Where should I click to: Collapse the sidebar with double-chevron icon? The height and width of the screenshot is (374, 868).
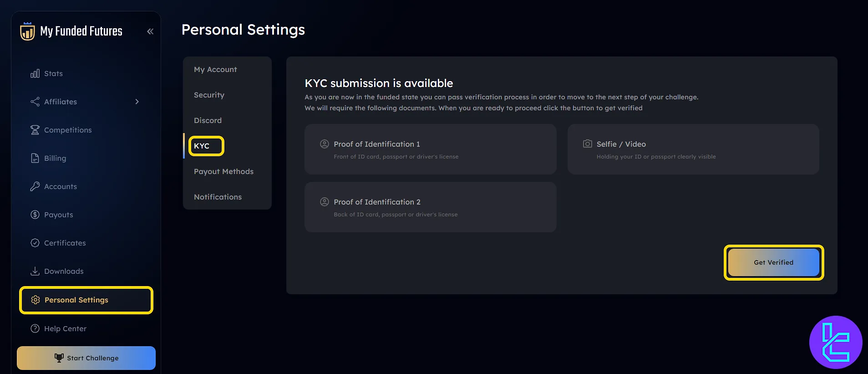[x=150, y=31]
